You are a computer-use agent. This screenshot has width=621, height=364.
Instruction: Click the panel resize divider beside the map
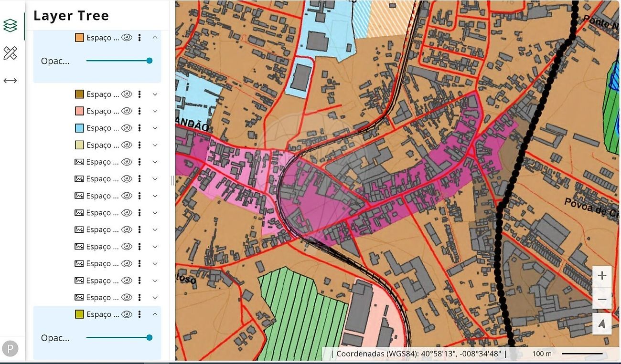tap(172, 180)
